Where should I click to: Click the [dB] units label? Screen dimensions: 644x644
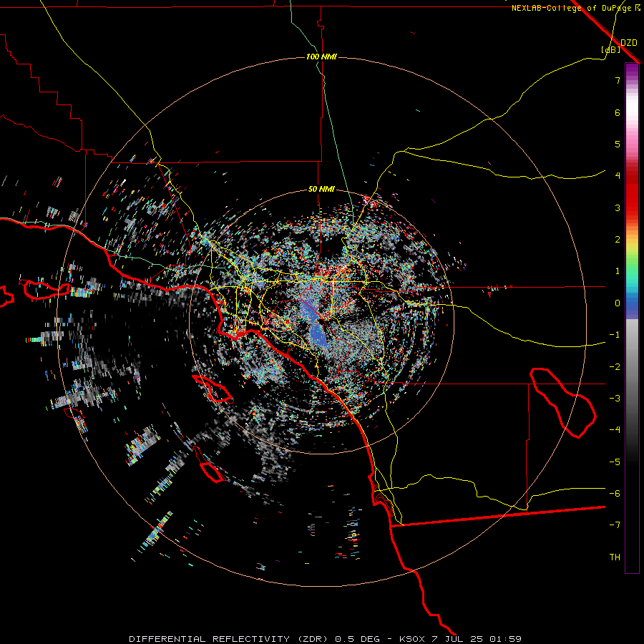point(611,50)
